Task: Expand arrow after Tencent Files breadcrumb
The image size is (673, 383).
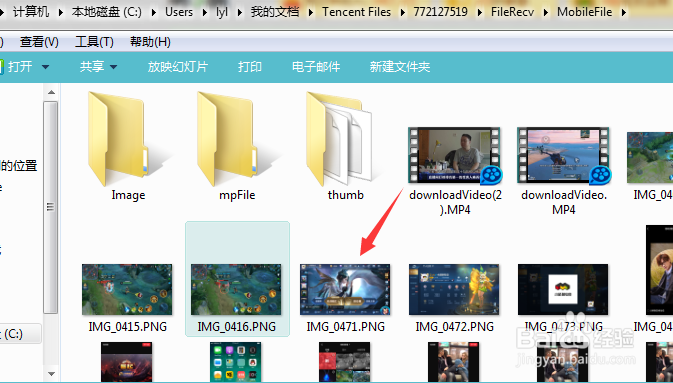Action: (403, 12)
